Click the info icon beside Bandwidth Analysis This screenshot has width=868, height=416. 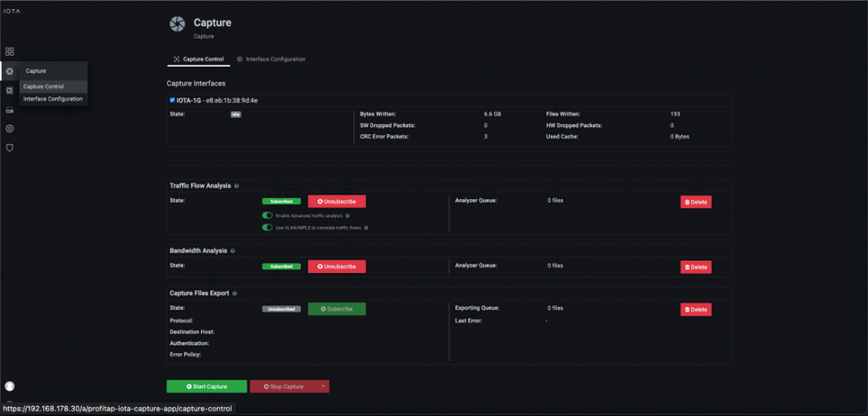(x=233, y=251)
